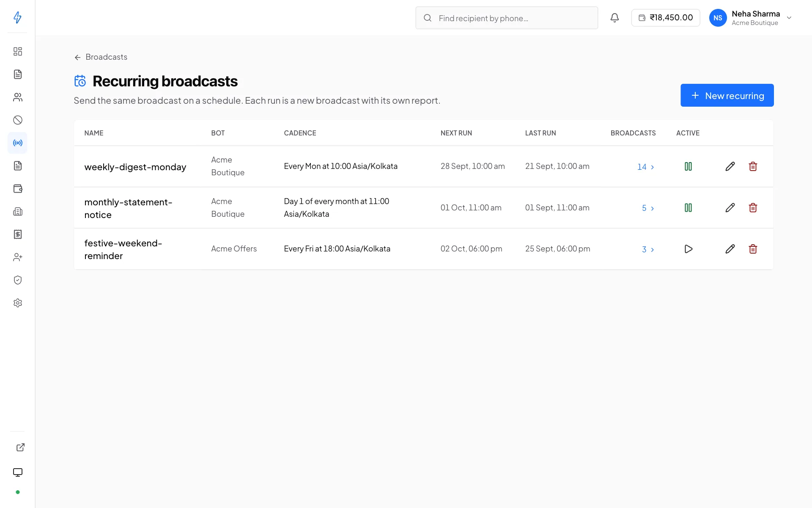The height and width of the screenshot is (508, 812).
Task: Click the NEXT RUN column header
Action: point(456,133)
